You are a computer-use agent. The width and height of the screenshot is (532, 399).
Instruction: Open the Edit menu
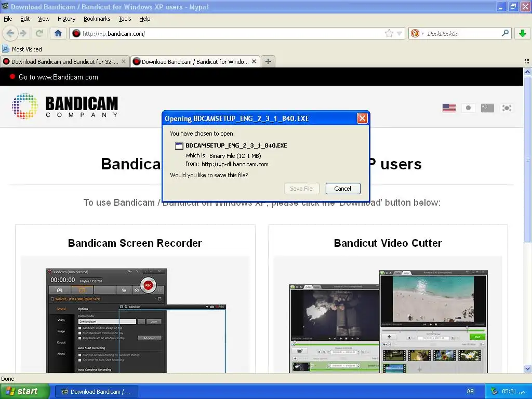pos(25,19)
